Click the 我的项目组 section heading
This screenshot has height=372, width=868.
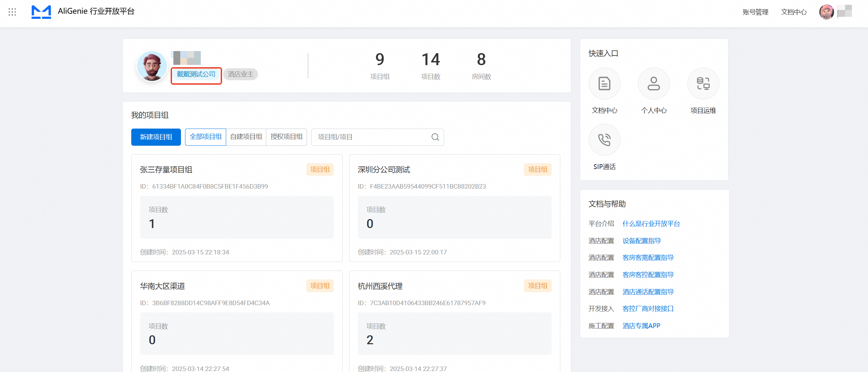pyautogui.click(x=150, y=115)
